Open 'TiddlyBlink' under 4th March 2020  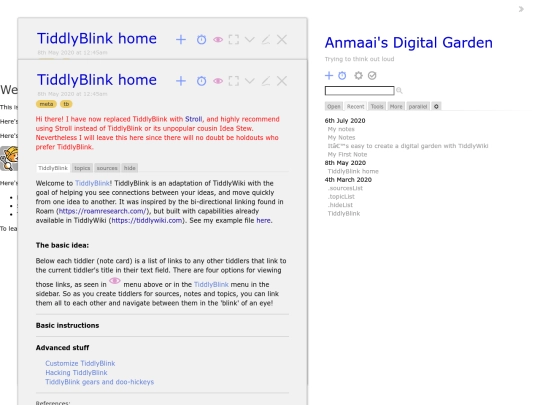click(344, 214)
